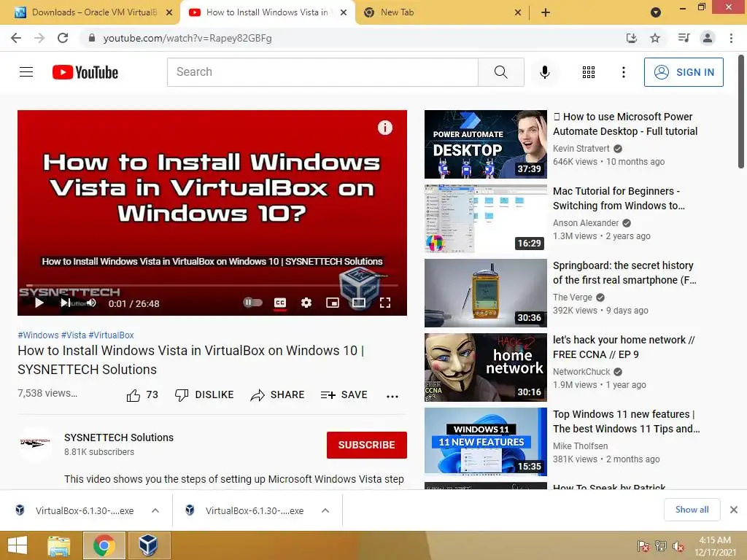Screen dimensions: 747x560
Task: Open media control icon in Chrome toolbar
Action: coord(684,38)
